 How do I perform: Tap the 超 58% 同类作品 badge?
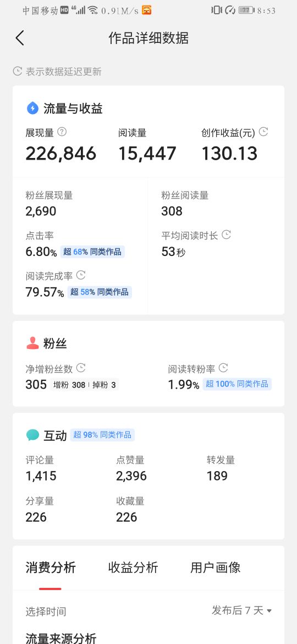[99, 292]
